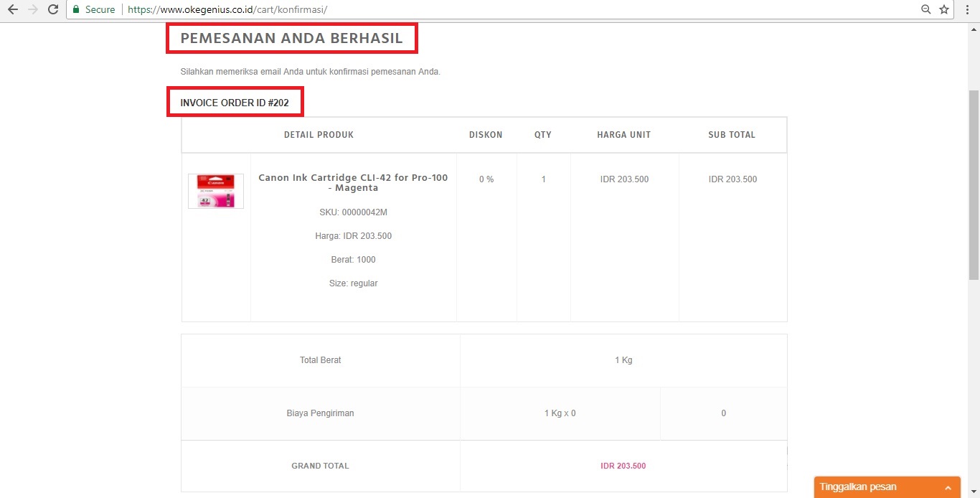This screenshot has height=498, width=980.
Task: Open the Chrome three-dot menu
Action: tap(967, 10)
